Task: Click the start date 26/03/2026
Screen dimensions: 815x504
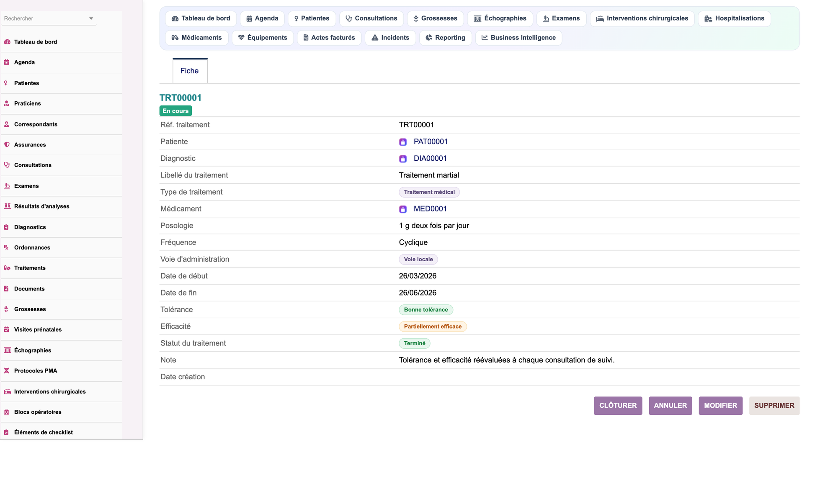Action: pyautogui.click(x=418, y=276)
